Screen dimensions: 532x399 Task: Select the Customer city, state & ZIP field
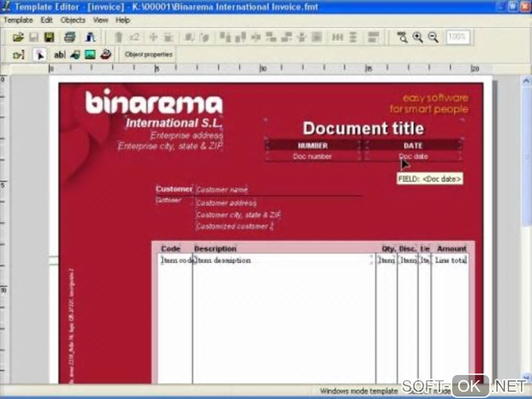[x=238, y=215]
